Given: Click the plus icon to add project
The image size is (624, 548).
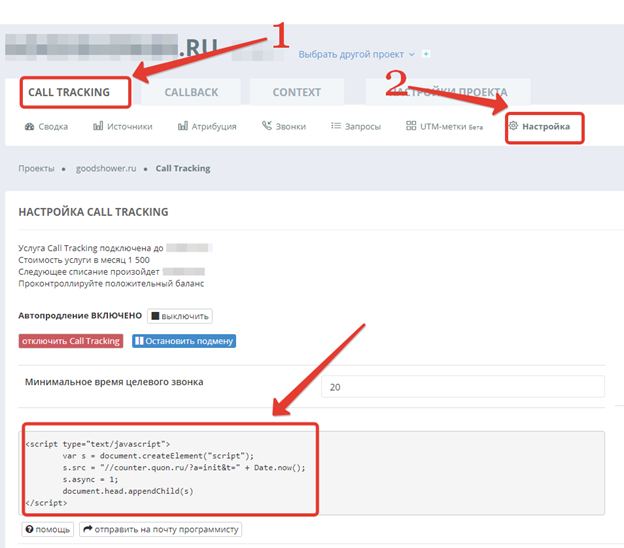Looking at the screenshot, I should point(426,54).
